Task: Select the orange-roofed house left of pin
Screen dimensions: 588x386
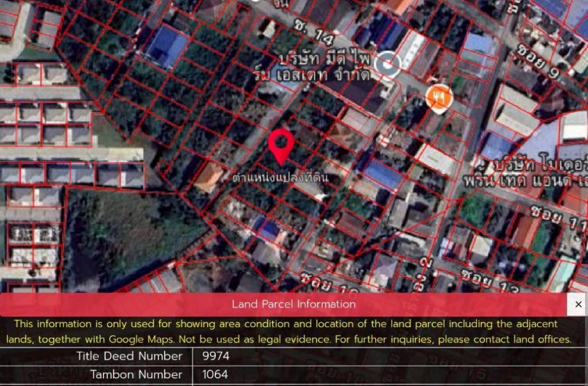Action: [x=210, y=177]
